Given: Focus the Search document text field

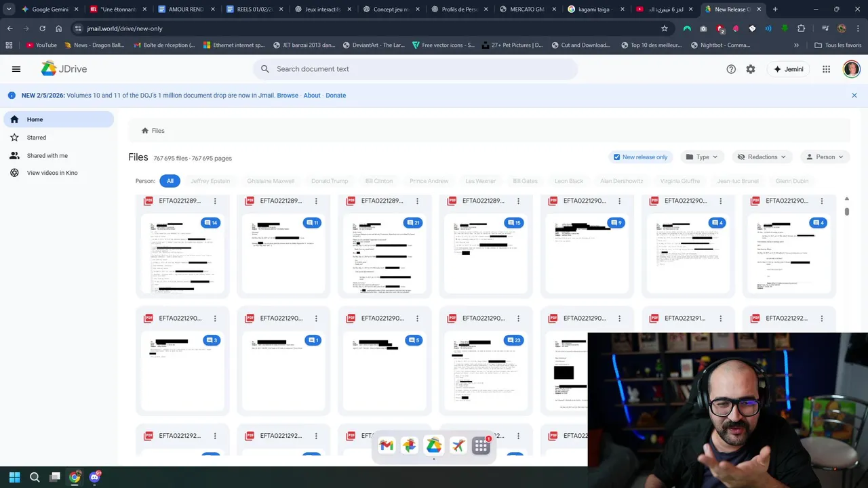Looking at the screenshot, I should [x=415, y=69].
